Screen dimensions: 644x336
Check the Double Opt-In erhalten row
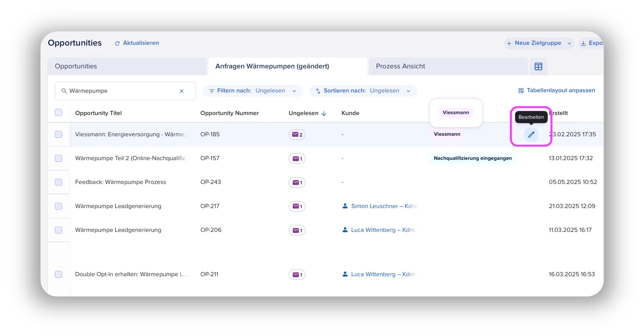pos(58,274)
